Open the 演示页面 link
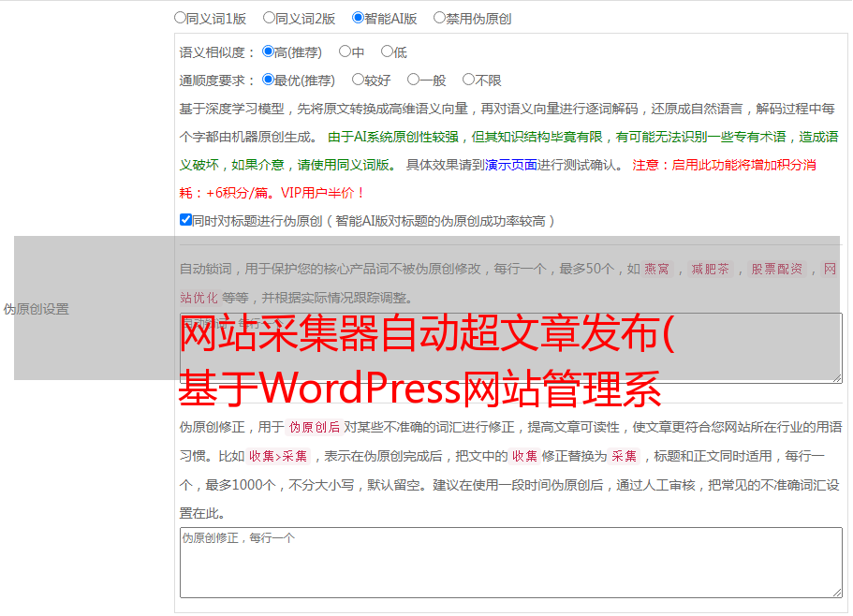The width and height of the screenshot is (853, 616). [x=511, y=165]
